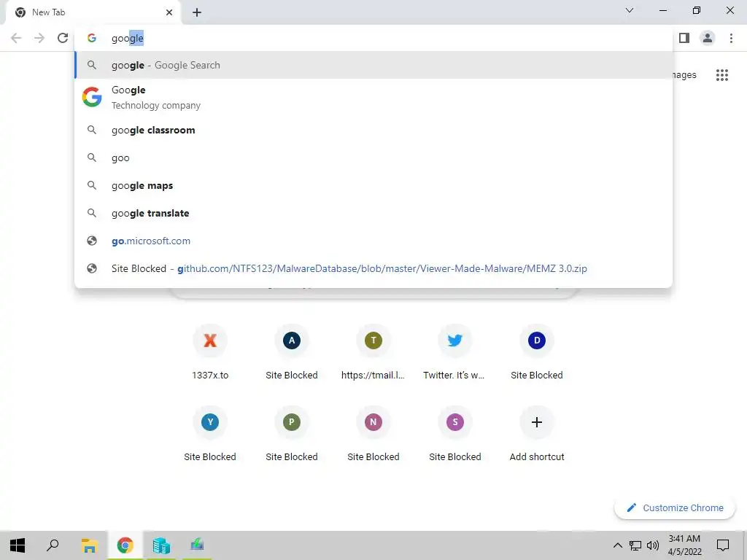Screen dimensions: 747x560
Task: Open the go.microsoft.com suggestion
Action: coord(373,241)
